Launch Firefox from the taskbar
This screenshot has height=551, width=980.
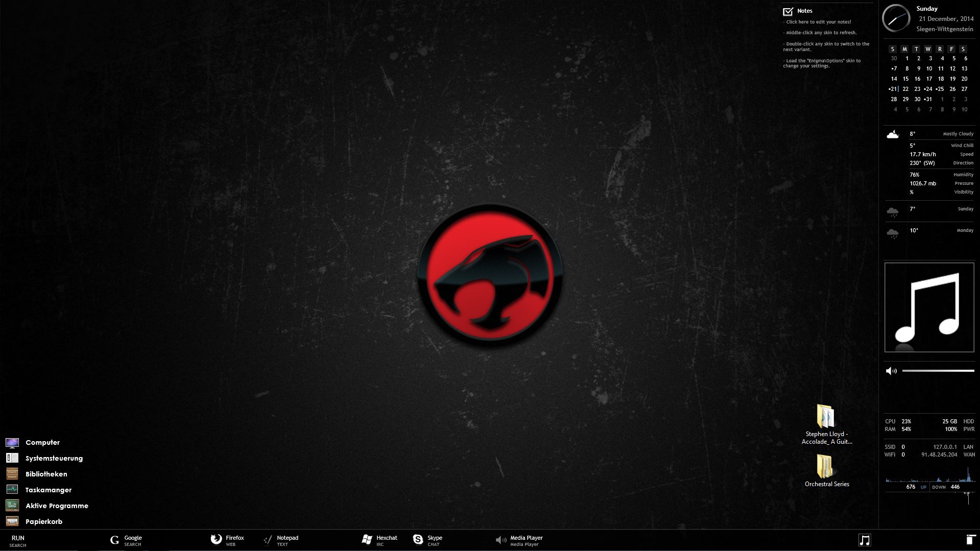pyautogui.click(x=216, y=540)
